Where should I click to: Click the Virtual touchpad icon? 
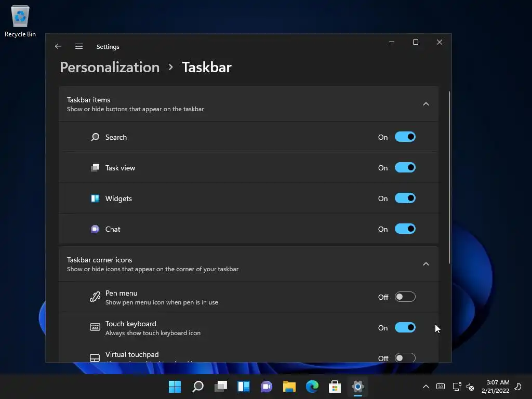pos(95,357)
